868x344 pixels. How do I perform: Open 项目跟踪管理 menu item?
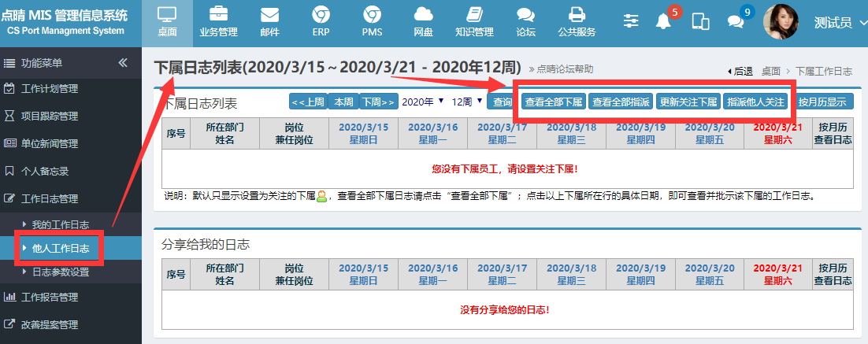[50, 116]
